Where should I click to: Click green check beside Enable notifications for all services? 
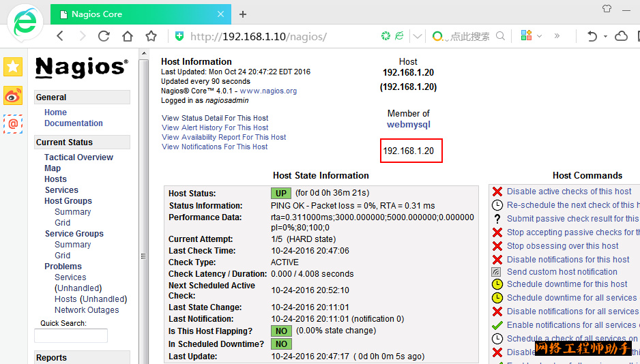tap(497, 325)
